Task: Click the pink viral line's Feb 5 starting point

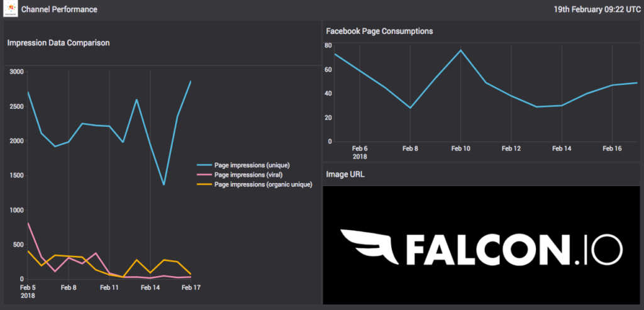Action: (x=28, y=223)
